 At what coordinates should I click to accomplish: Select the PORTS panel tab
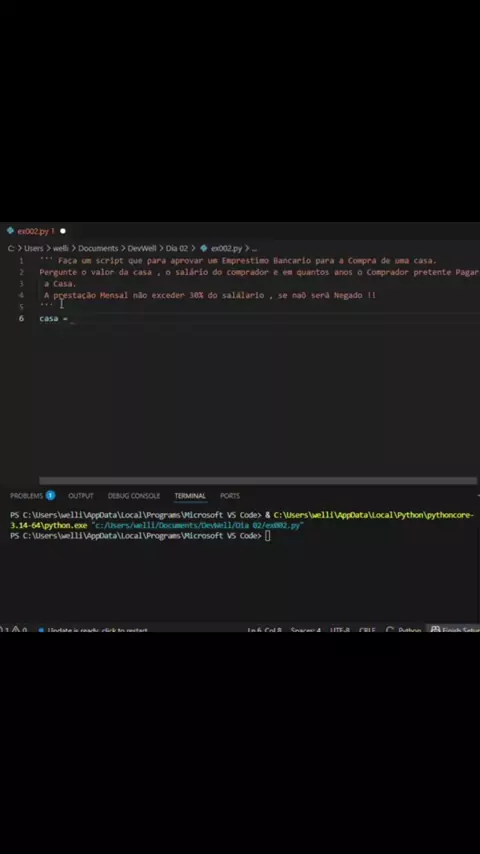(x=229, y=496)
